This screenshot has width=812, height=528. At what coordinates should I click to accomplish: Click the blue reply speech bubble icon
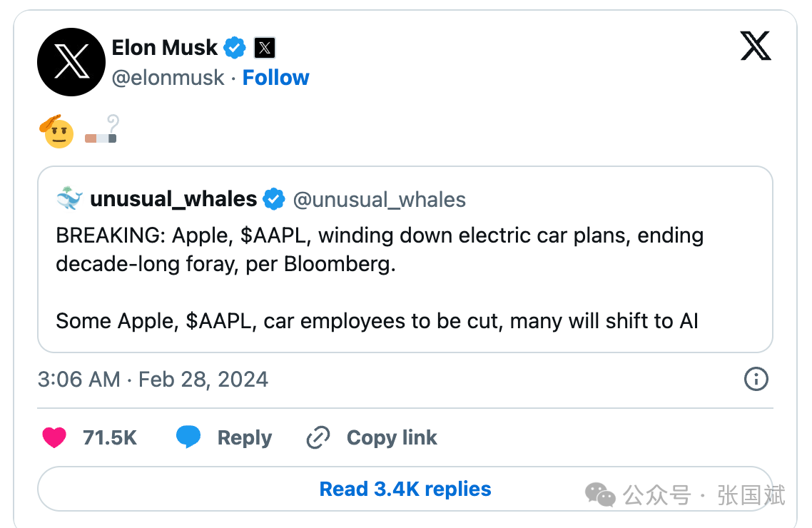pos(188,437)
